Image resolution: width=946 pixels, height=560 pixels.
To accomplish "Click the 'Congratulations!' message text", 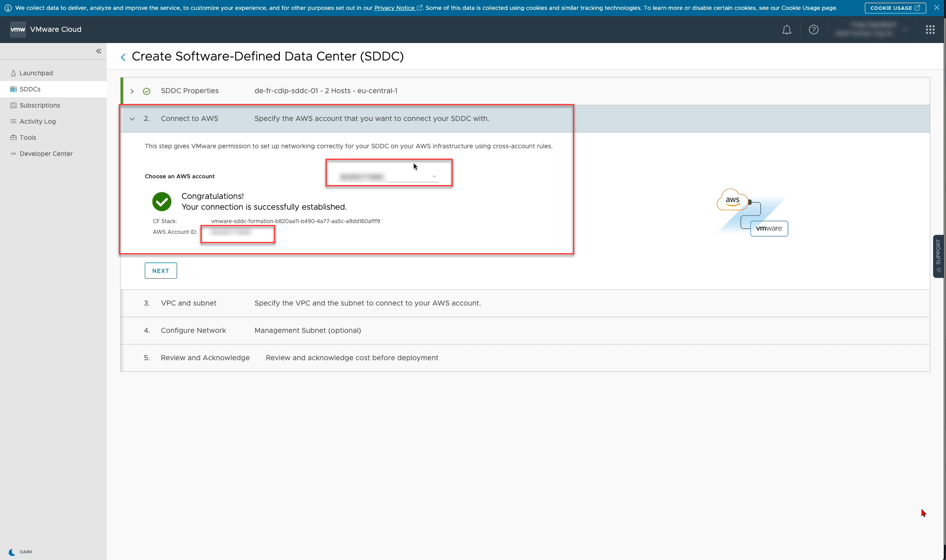I will pos(213,196).
